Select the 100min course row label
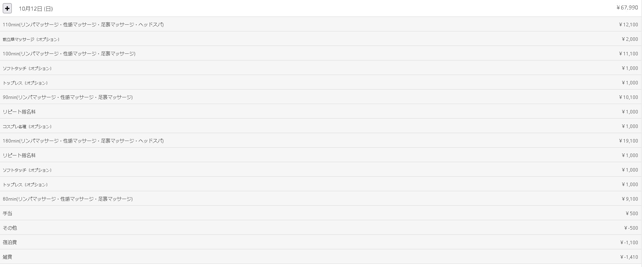The width and height of the screenshot is (644, 267). (69, 53)
